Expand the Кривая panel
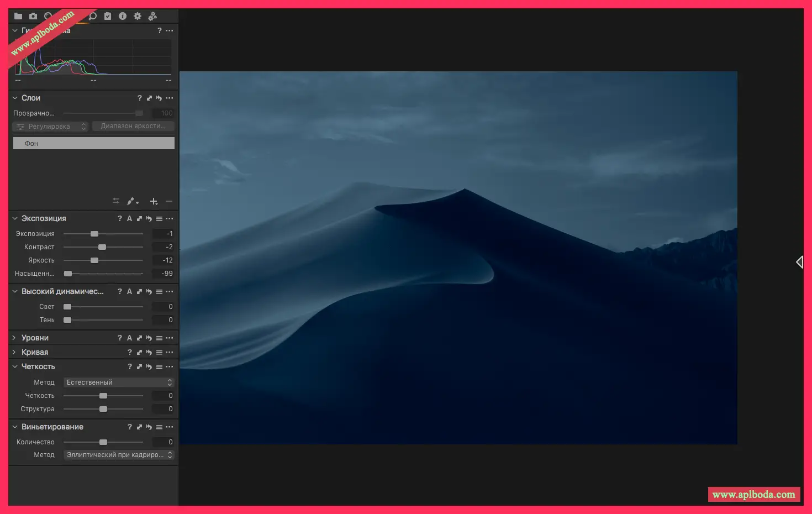 (15, 352)
